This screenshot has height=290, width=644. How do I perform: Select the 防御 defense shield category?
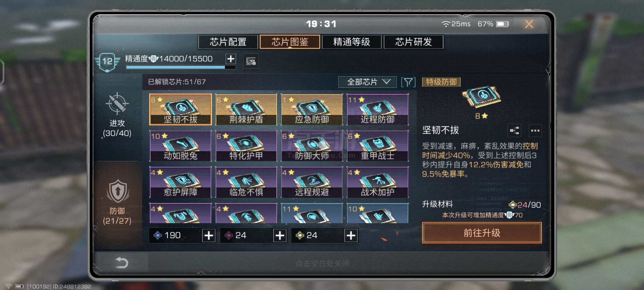point(118,191)
